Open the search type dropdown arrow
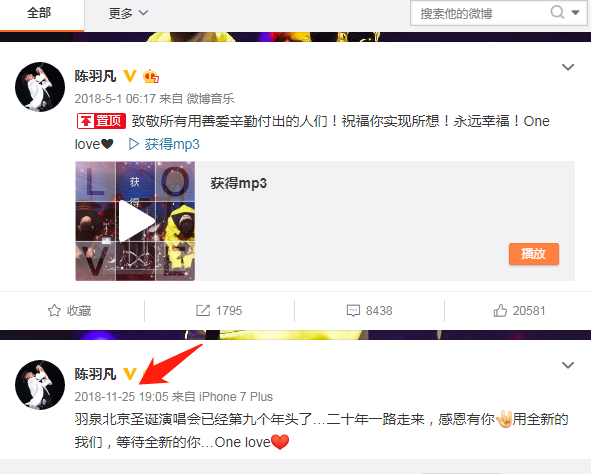The width and height of the screenshot is (591, 474). pos(575,13)
